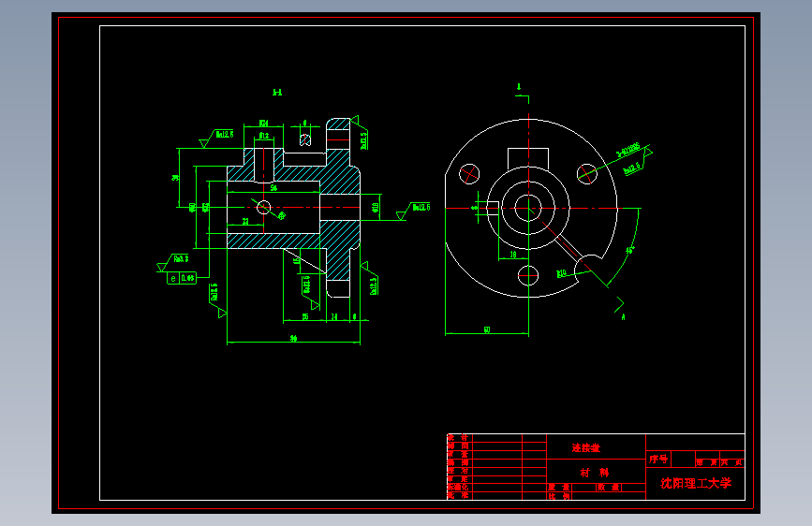
Task: Click the upper-left bolt hole on circular view
Action: coord(469,174)
